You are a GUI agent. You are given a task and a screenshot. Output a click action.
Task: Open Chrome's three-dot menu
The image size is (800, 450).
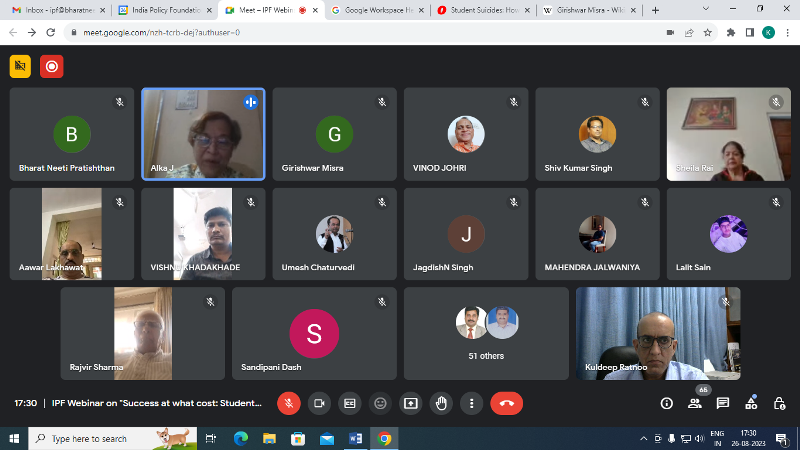click(x=787, y=32)
